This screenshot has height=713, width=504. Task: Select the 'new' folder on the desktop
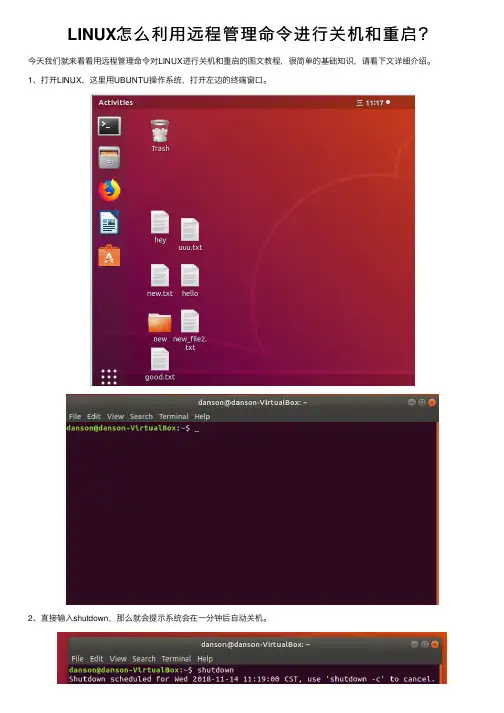(160, 327)
